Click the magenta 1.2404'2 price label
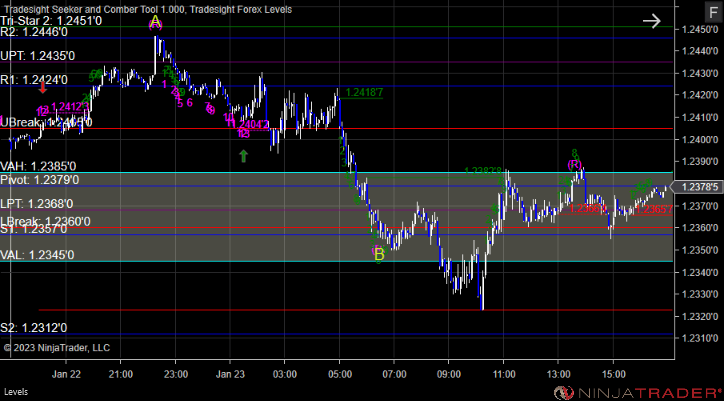This screenshot has width=724, height=401. 251,124
